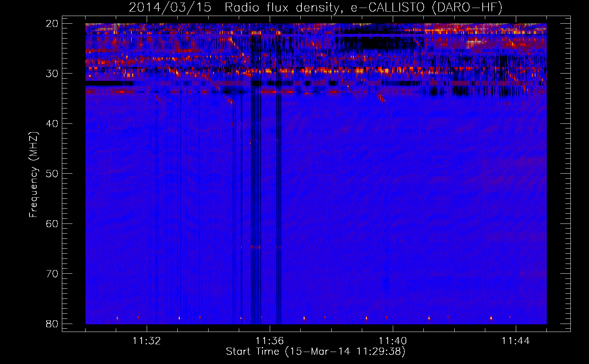Click the 'Start Time (15-Mar-14 11:29:38)' label
This screenshot has height=364, width=589.
[315, 352]
